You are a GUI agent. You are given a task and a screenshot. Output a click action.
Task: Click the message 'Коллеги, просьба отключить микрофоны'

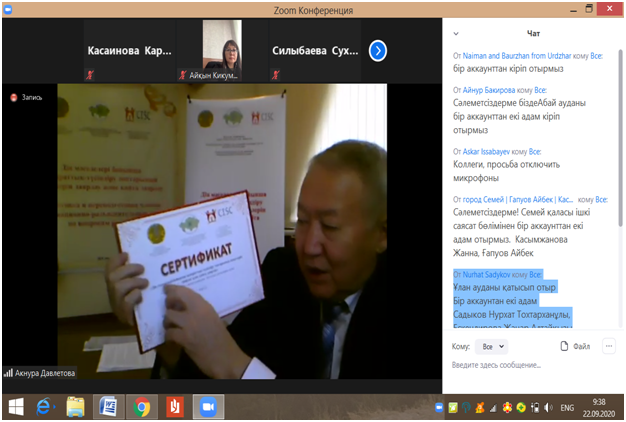pyautogui.click(x=506, y=171)
